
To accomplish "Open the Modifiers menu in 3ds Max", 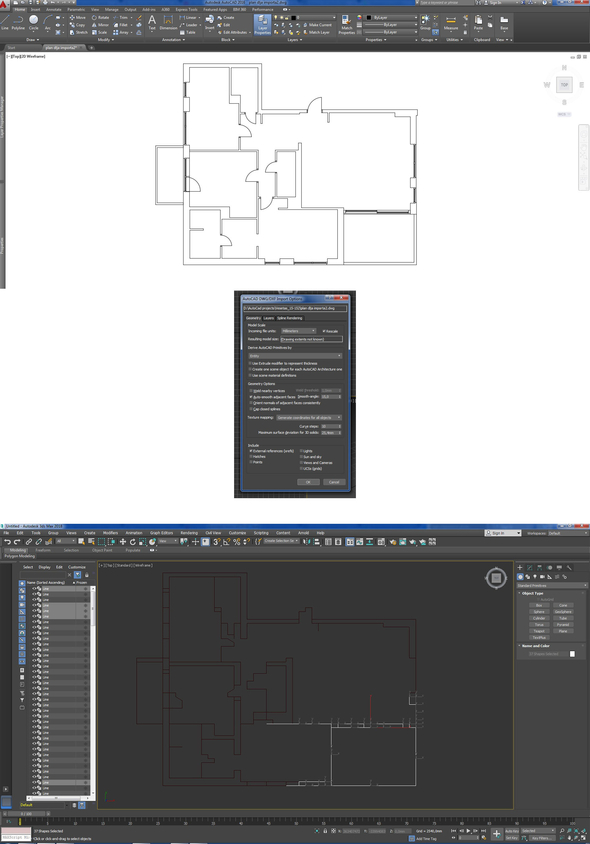I will click(x=110, y=533).
